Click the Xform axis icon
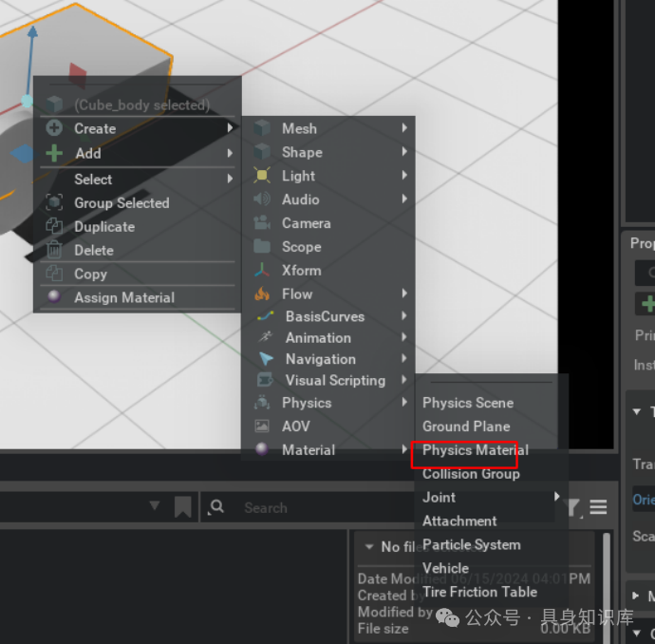Viewport: 655px width, 644px height. 262,271
